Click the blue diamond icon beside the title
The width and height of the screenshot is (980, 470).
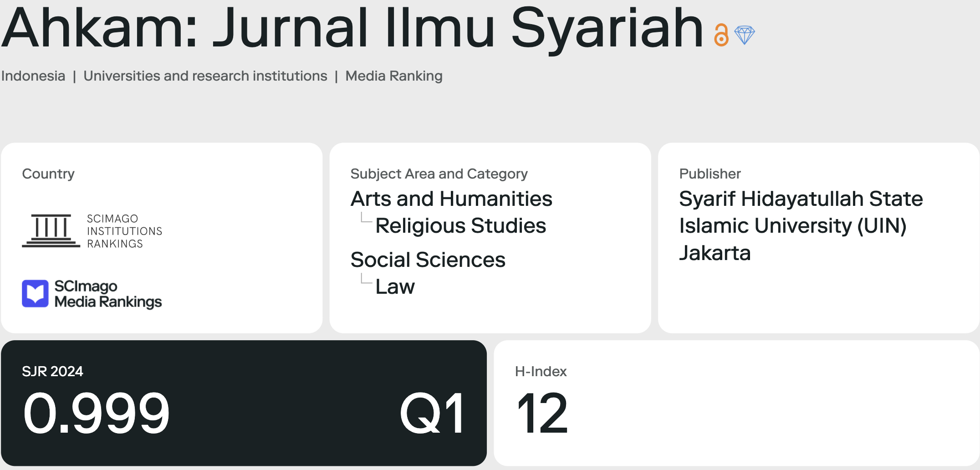[x=745, y=35]
